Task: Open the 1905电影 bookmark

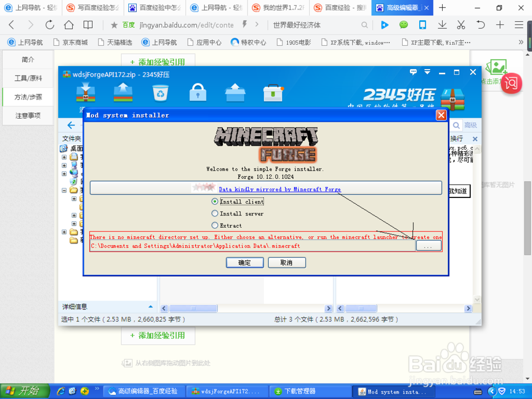Action: pyautogui.click(x=294, y=43)
